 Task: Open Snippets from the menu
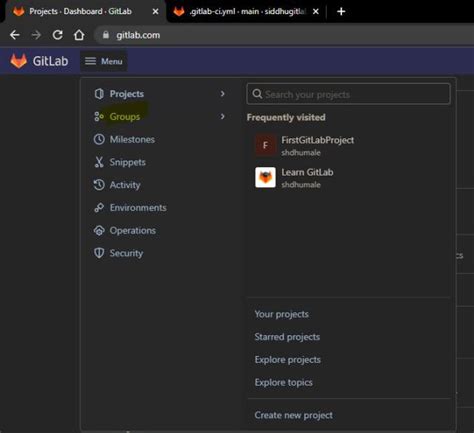[127, 162]
